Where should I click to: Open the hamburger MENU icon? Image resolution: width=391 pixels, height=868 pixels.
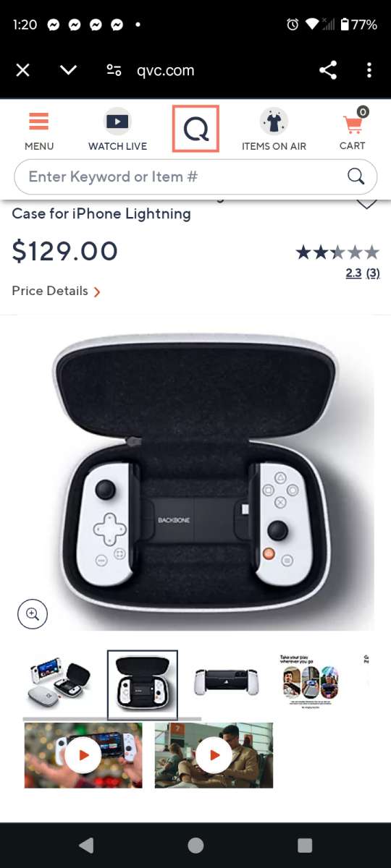pyautogui.click(x=39, y=122)
